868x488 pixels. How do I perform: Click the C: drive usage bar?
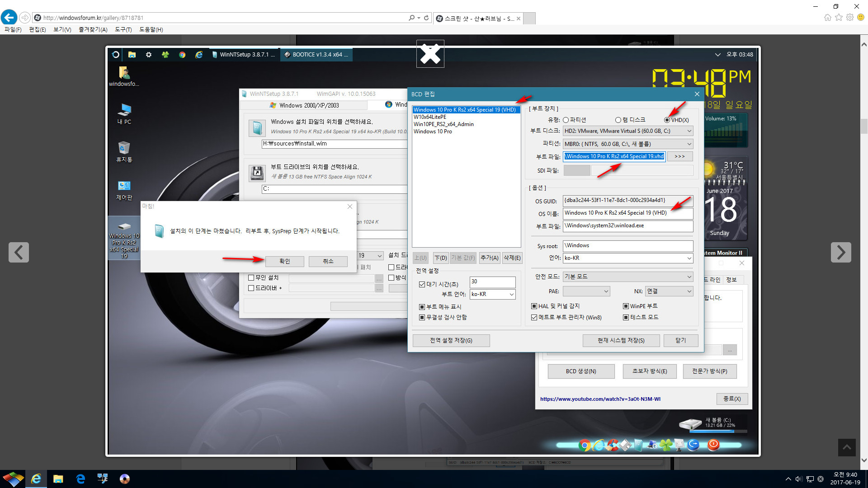click(x=718, y=431)
